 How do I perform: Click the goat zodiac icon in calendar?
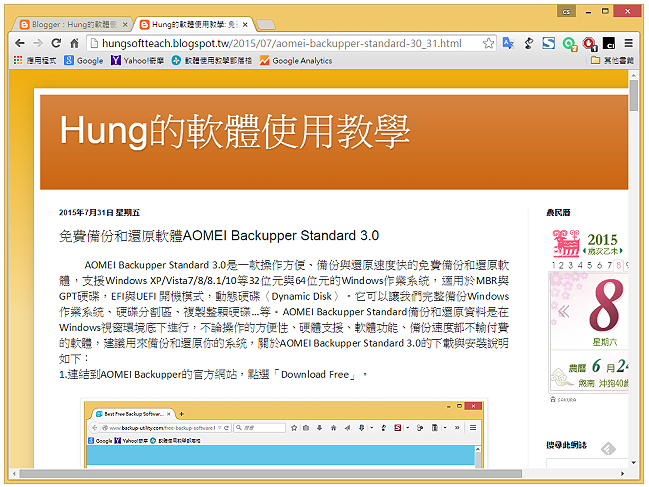(x=566, y=243)
